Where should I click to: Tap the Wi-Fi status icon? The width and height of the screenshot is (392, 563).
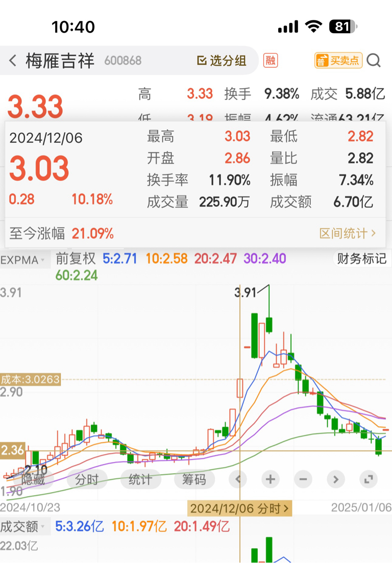[313, 27]
